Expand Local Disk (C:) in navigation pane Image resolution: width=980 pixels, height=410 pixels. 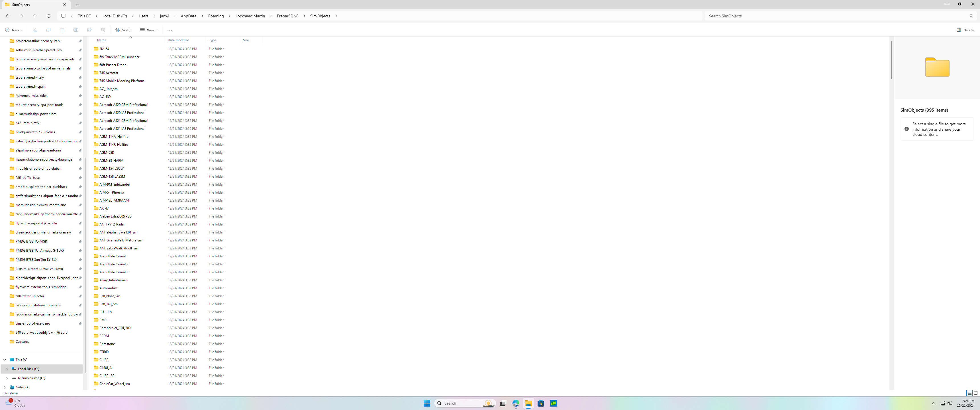(7, 369)
